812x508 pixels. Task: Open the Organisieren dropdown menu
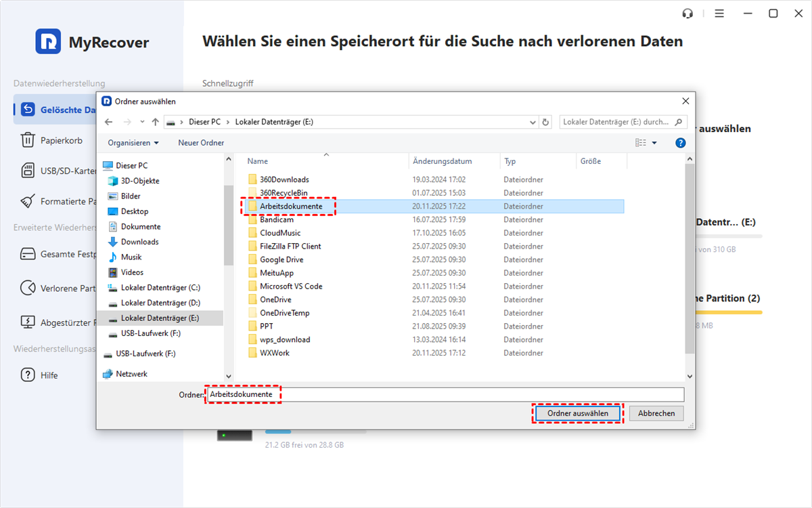click(133, 143)
